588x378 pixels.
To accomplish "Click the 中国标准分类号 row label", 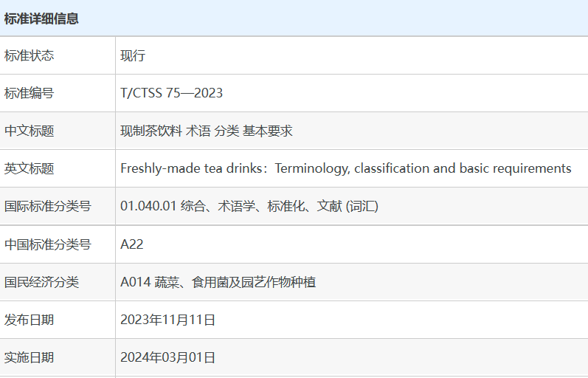I will [48, 244].
